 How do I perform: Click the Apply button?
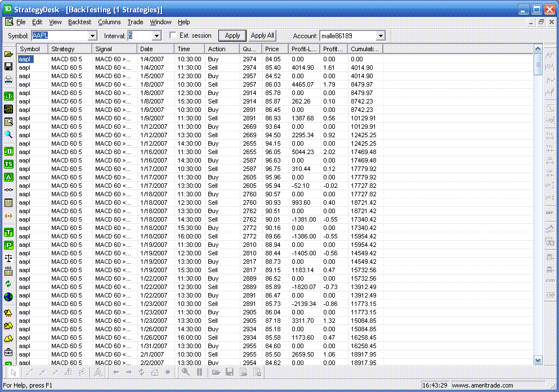tap(232, 35)
